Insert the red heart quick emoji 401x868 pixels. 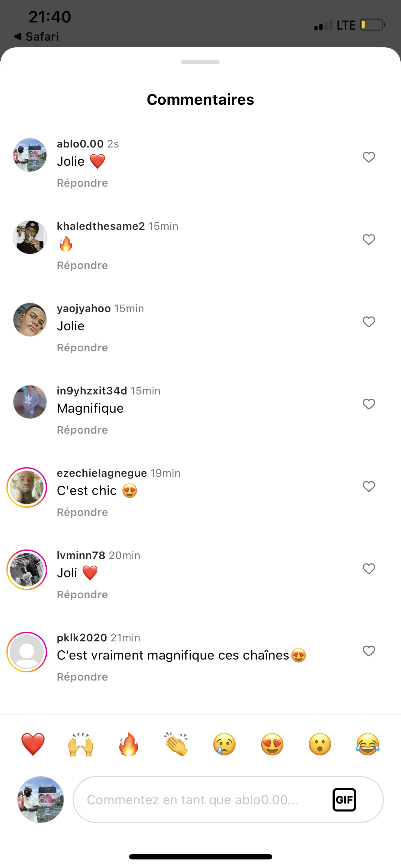pyautogui.click(x=33, y=744)
